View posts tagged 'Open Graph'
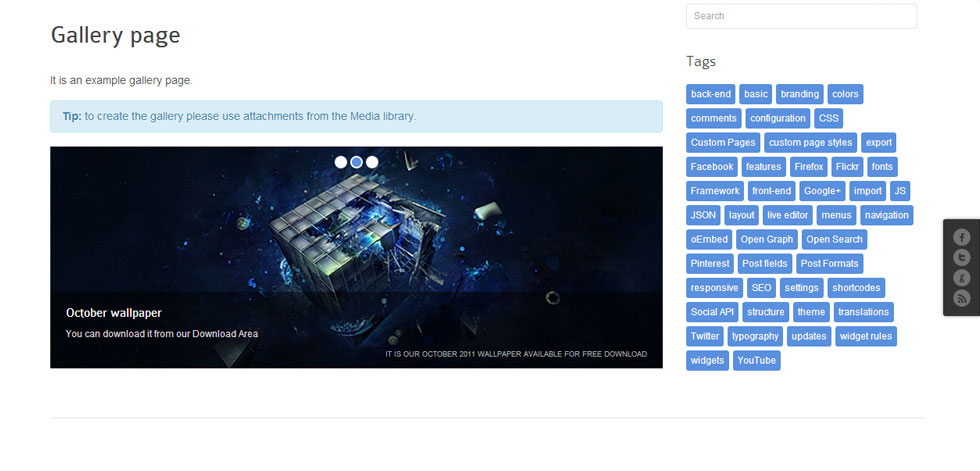This screenshot has width=980, height=471. tap(767, 239)
